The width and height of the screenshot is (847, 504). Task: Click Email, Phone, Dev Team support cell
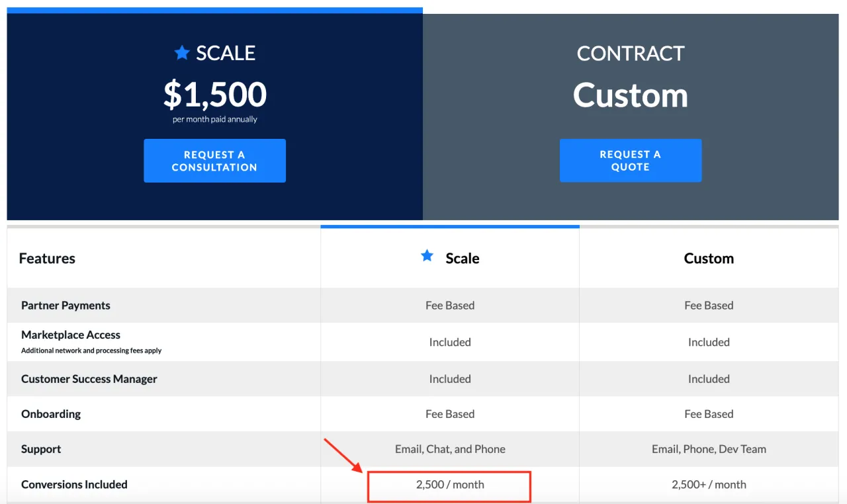[709, 449]
